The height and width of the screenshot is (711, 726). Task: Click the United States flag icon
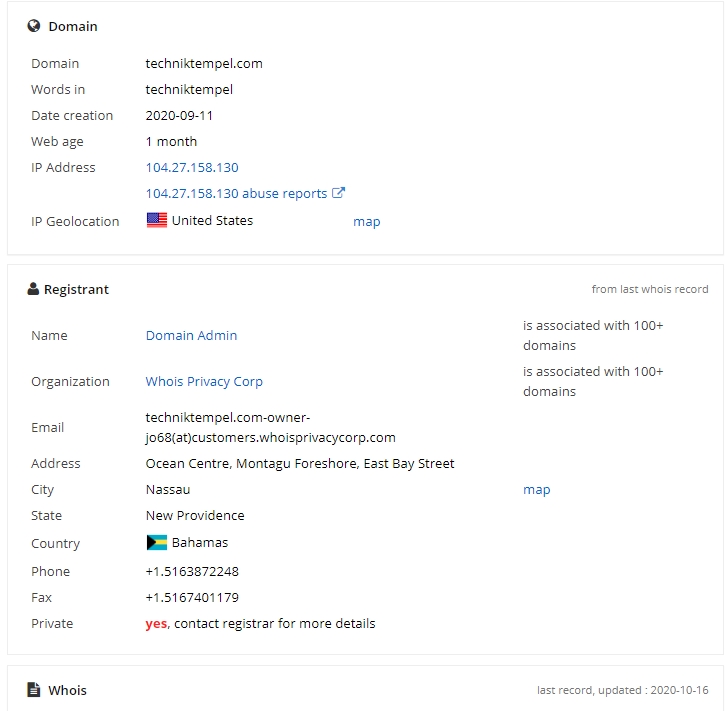[157, 220]
